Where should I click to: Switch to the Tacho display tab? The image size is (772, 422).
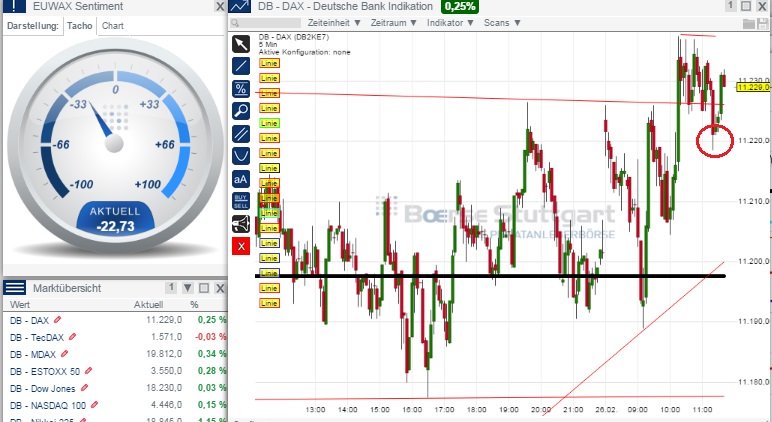tap(79, 26)
